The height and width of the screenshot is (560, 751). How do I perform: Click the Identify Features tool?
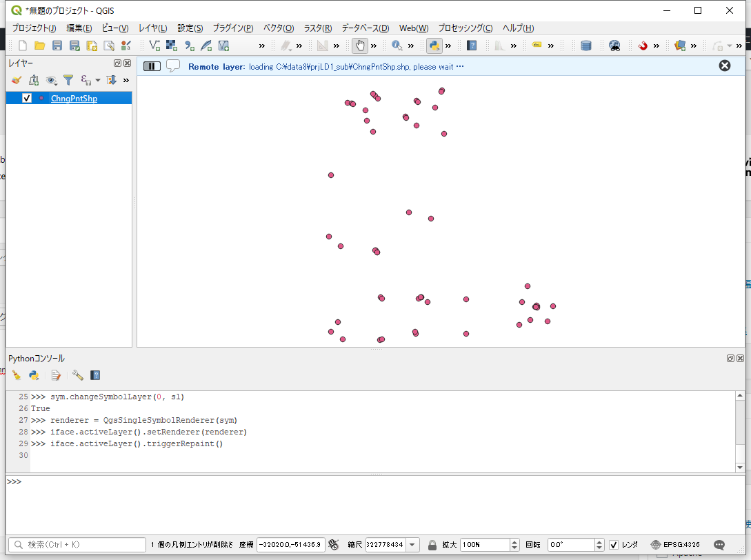point(397,46)
